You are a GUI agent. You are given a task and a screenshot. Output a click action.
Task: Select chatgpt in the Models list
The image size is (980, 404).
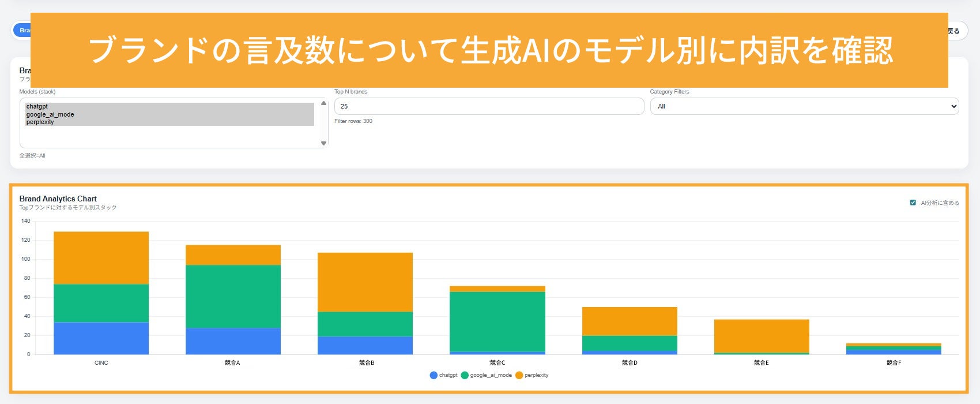tap(169, 106)
